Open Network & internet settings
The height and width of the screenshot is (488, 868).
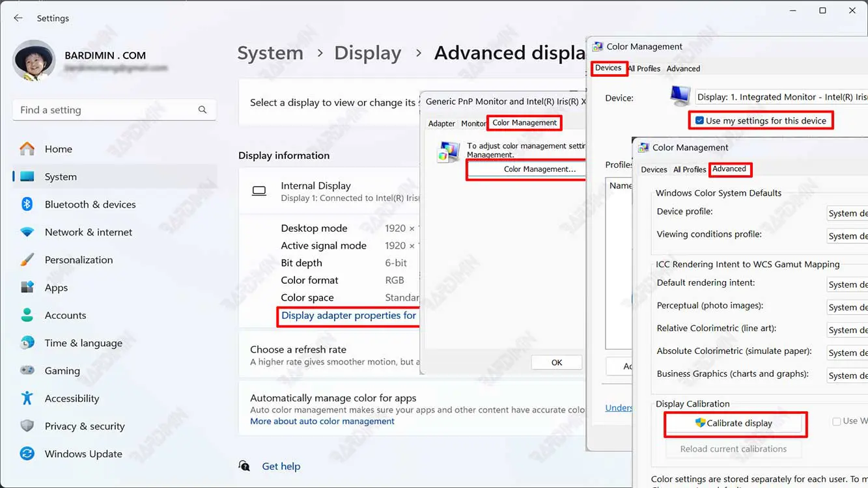point(114,232)
